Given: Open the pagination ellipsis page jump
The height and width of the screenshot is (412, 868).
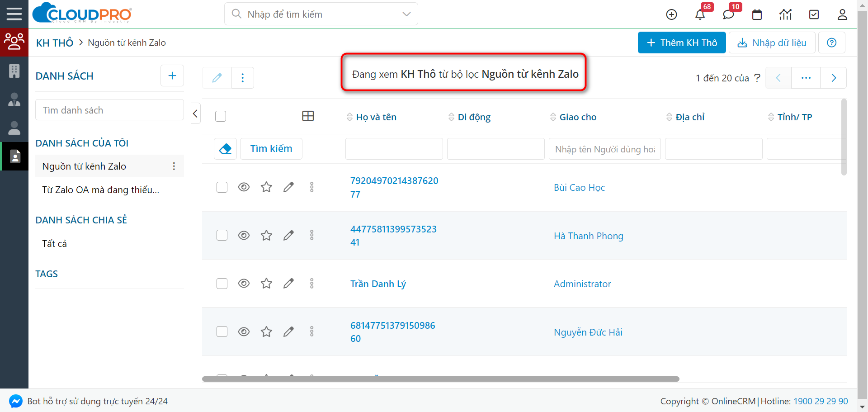Looking at the screenshot, I should (806, 78).
